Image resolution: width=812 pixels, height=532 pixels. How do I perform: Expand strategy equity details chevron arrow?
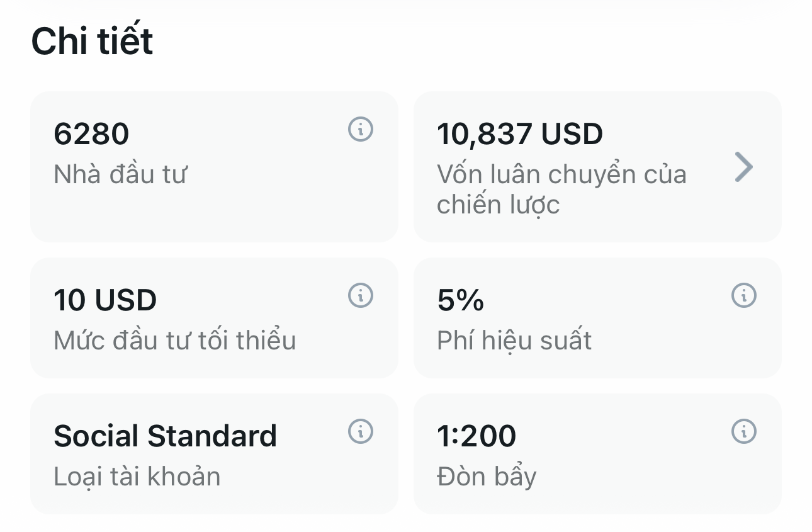point(743,167)
